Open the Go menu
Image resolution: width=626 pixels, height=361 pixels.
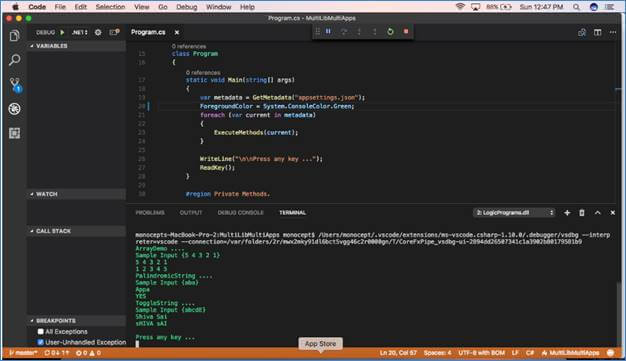[x=162, y=7]
